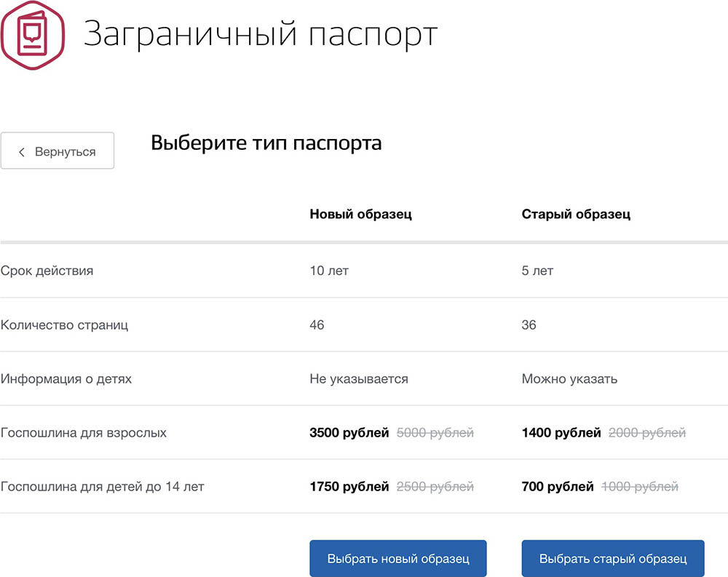Choose 'Выбрать новый образец' button
Image resolution: width=728 pixels, height=577 pixels.
click(397, 559)
